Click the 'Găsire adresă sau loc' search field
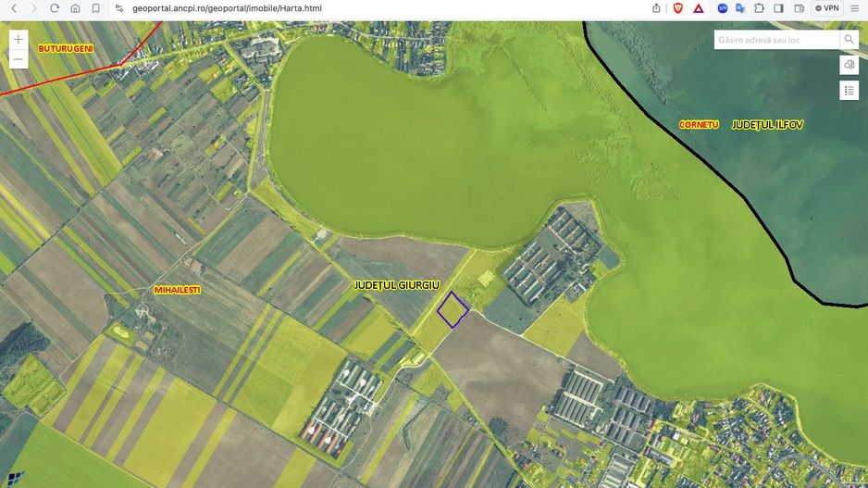 tap(775, 40)
